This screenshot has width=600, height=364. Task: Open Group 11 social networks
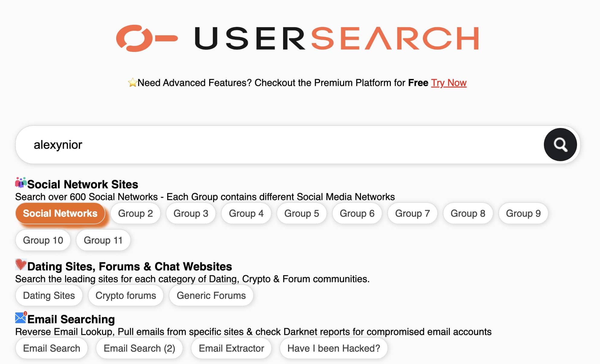pos(103,240)
